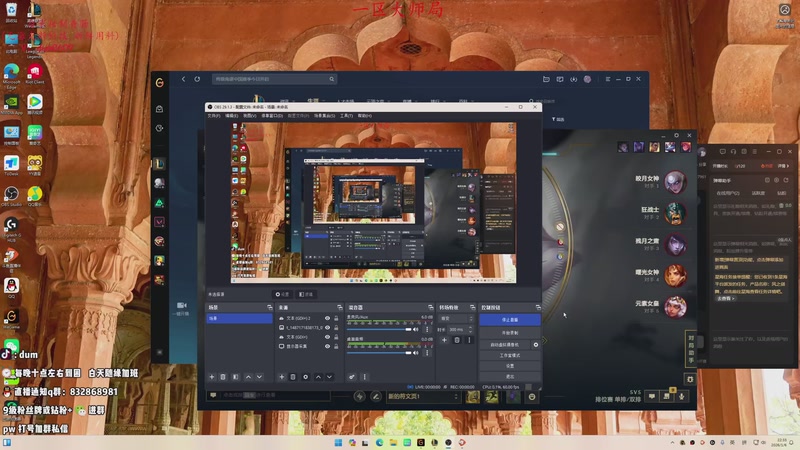
Task: Remove the transition with trash icon
Action: click(457, 340)
